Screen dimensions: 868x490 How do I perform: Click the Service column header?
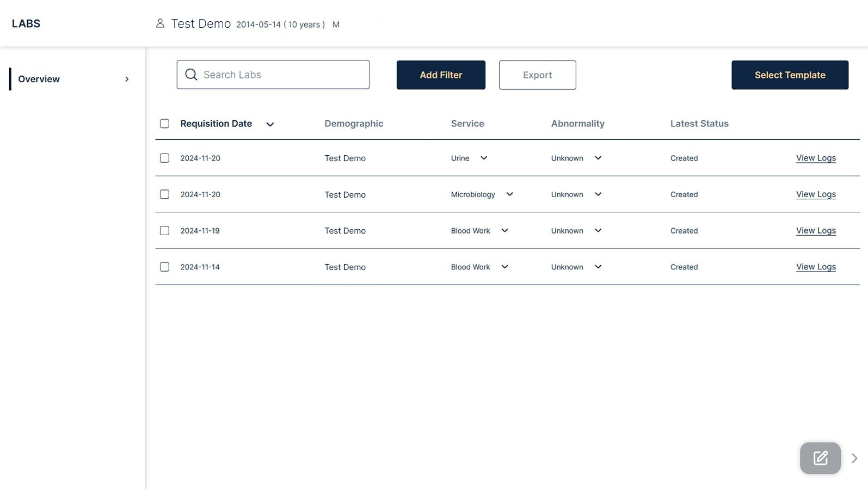click(x=467, y=124)
